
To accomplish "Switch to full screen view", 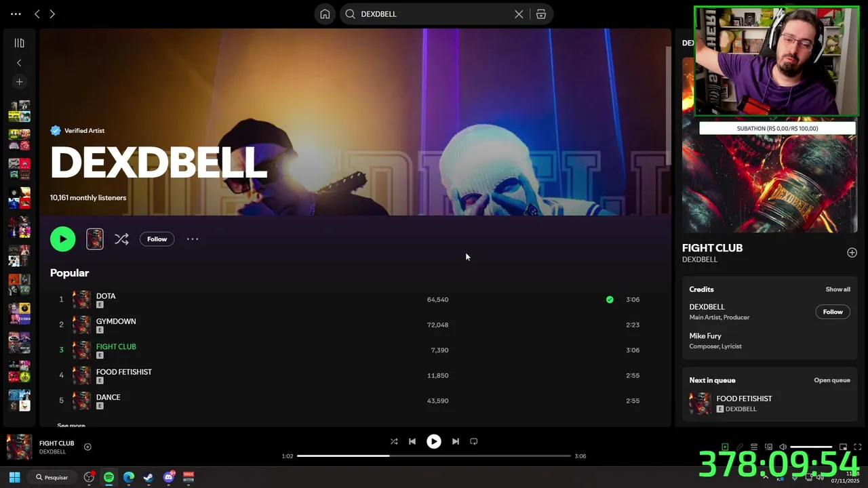I will pos(858,447).
